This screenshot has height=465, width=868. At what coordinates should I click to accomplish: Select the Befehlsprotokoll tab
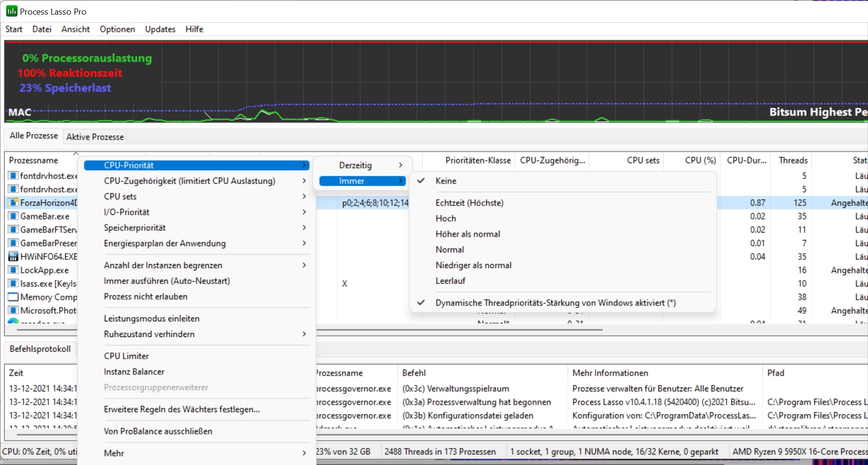(x=40, y=349)
